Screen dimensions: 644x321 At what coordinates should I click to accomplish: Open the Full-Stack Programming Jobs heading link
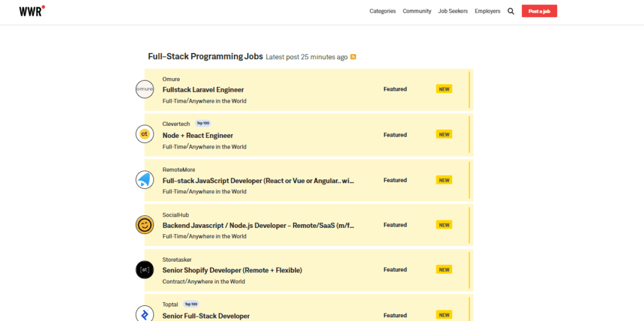pyautogui.click(x=206, y=57)
